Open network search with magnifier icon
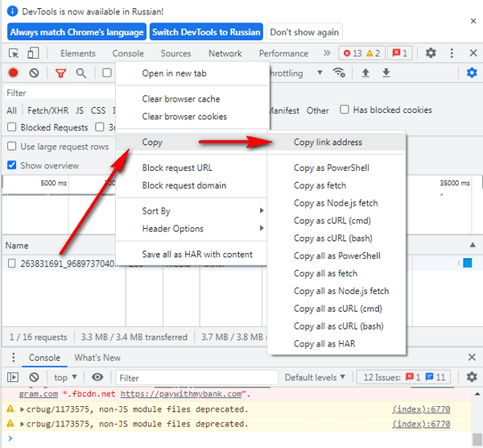This screenshot has height=448, width=483. 81,73
